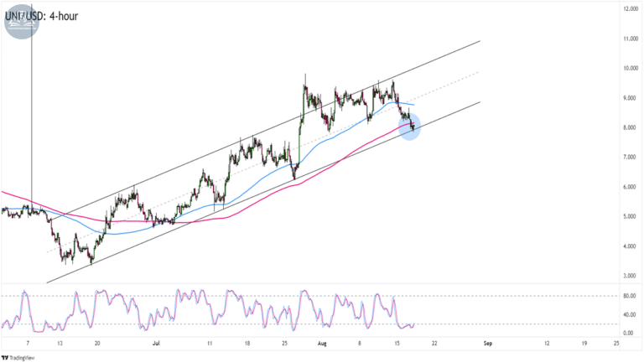Click the blue highlighted circle on price

pos(409,127)
